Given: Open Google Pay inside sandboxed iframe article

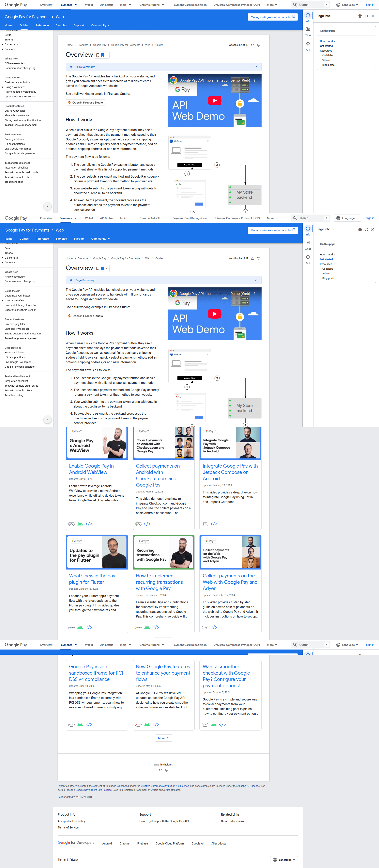Looking at the screenshot, I should tap(96, 673).
